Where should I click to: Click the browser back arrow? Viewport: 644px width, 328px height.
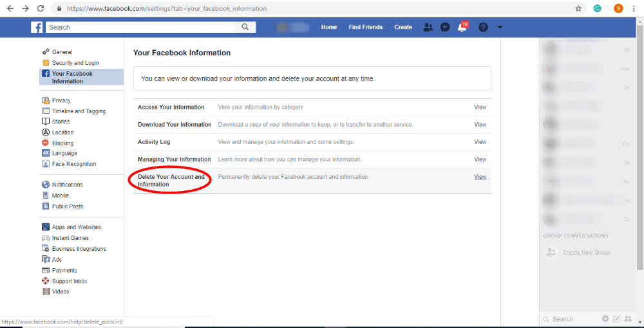[11, 8]
